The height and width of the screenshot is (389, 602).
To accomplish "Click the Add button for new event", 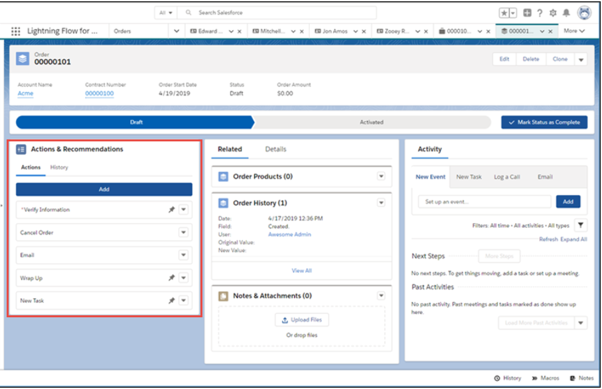I will (x=568, y=202).
